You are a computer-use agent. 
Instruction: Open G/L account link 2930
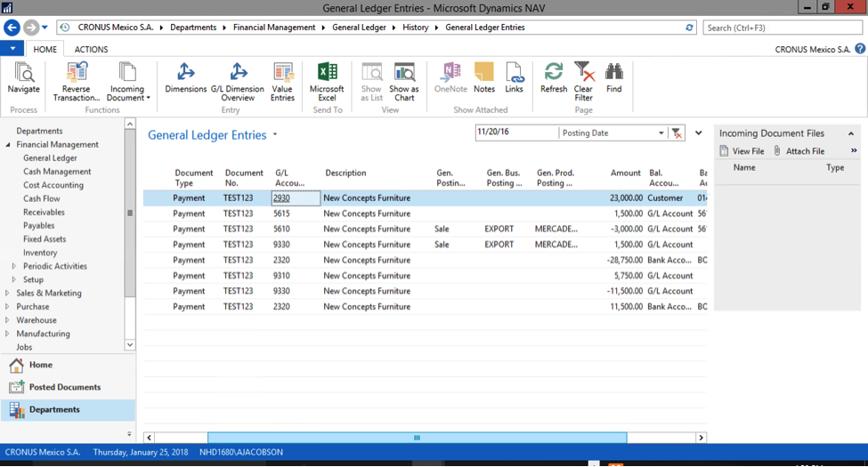click(281, 198)
